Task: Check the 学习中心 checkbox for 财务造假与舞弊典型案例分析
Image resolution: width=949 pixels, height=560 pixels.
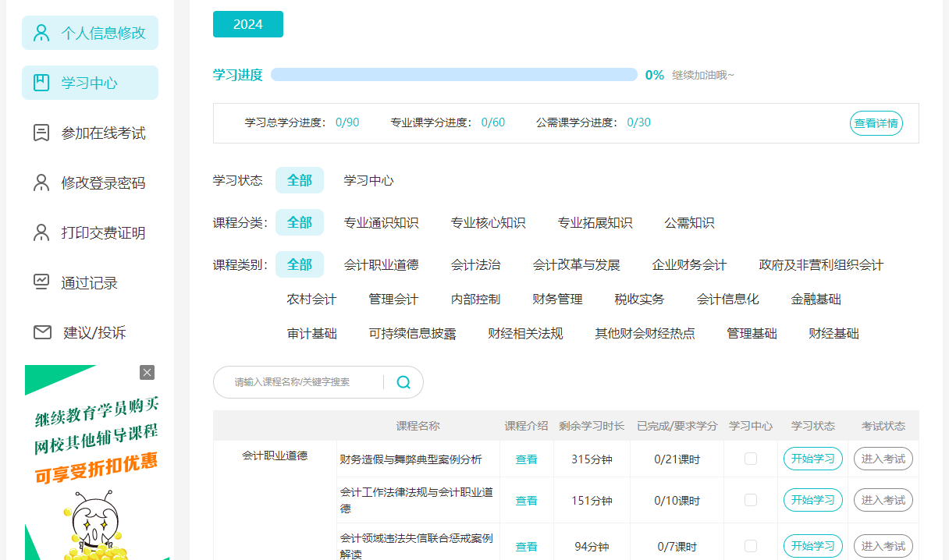Action: pyautogui.click(x=750, y=459)
